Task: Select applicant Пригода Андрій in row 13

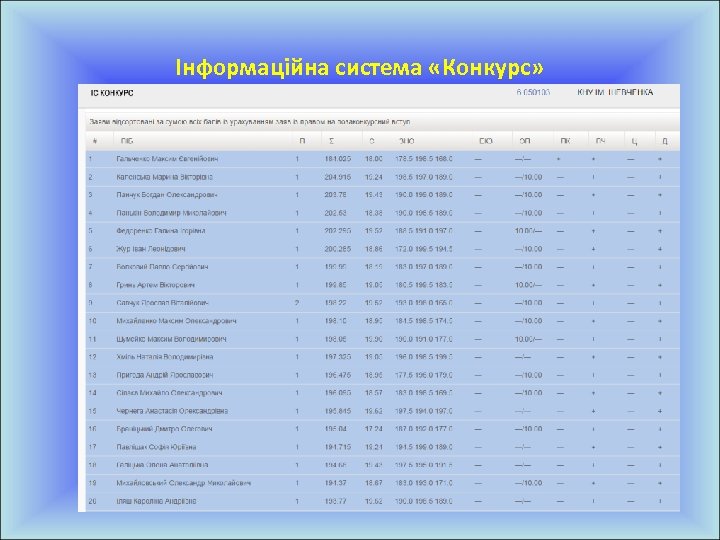Action: 164,375
